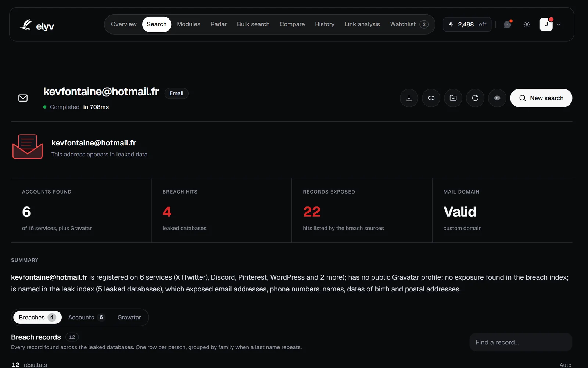Switch to the Accounts tab
Viewport: 588px width, 368px height.
(x=87, y=317)
